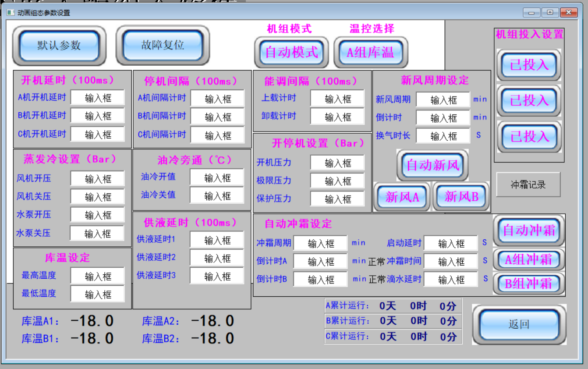Toggle the third 已投入 unit button

coord(529,137)
